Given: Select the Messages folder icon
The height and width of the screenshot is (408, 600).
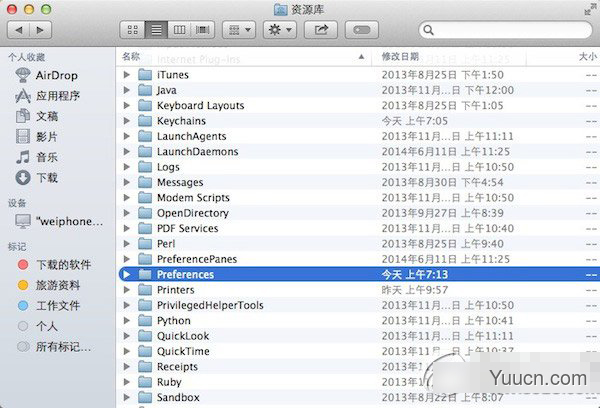Looking at the screenshot, I should (145, 182).
